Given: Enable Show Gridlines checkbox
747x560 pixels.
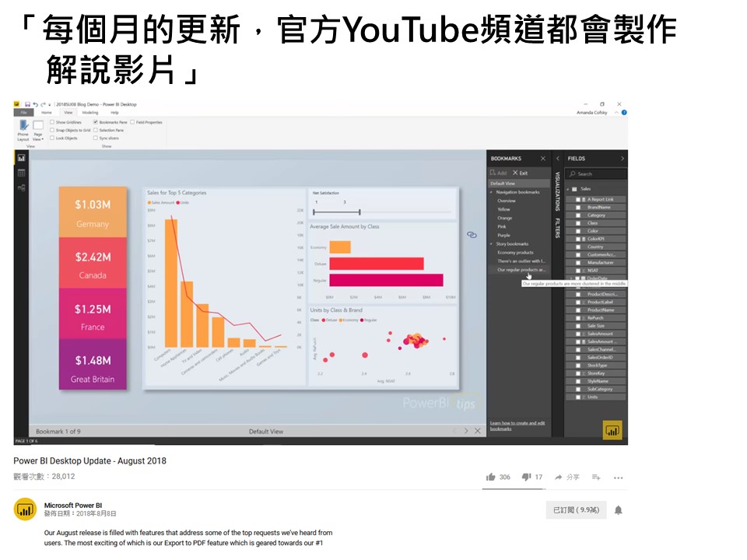Looking at the screenshot, I should [x=52, y=122].
